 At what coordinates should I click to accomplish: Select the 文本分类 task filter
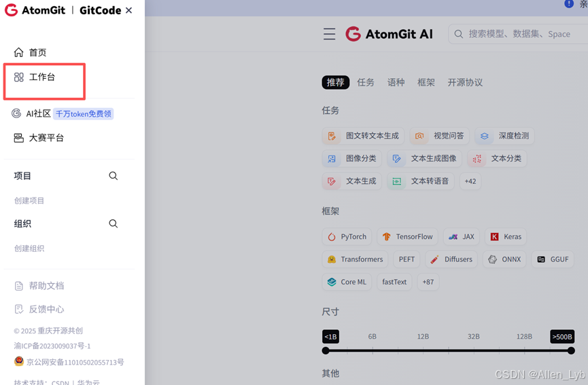click(497, 159)
